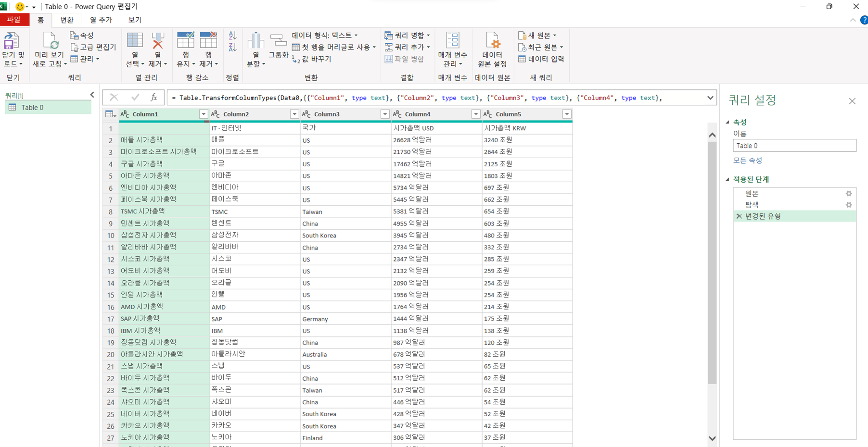Open the Column3 filter dropdown
The height and width of the screenshot is (447, 868).
tap(385, 114)
